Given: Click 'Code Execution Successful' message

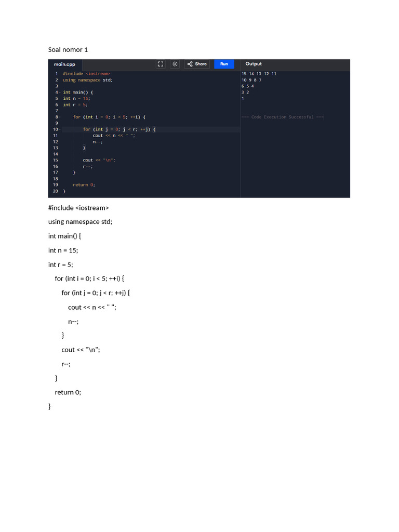Looking at the screenshot, I should (282, 117).
